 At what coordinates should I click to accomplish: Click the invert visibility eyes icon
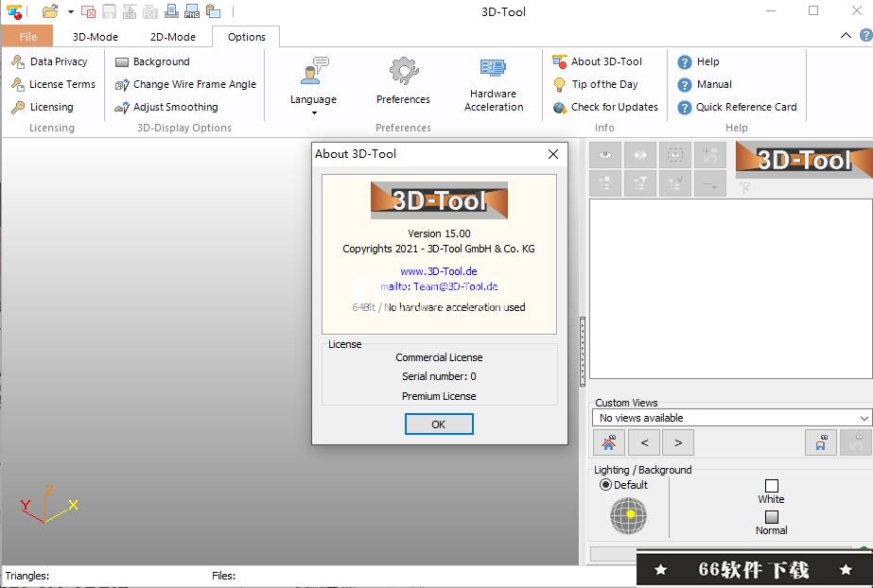pos(640,155)
